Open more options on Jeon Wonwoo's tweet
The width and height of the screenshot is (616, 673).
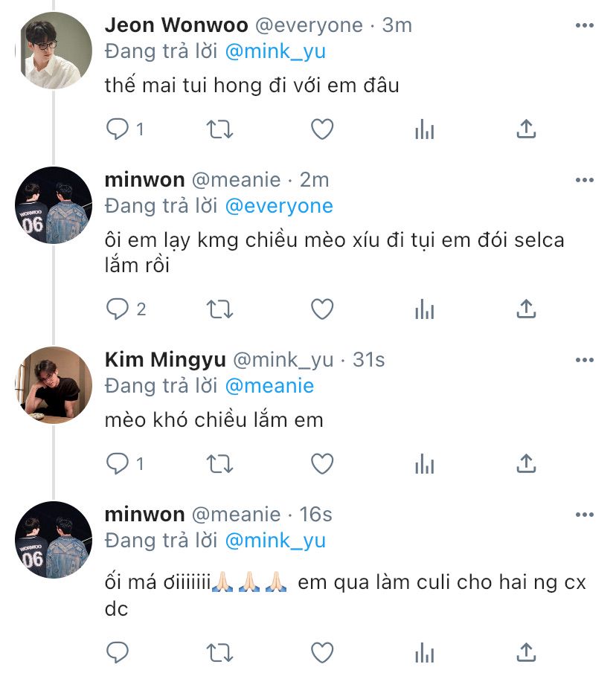click(585, 26)
